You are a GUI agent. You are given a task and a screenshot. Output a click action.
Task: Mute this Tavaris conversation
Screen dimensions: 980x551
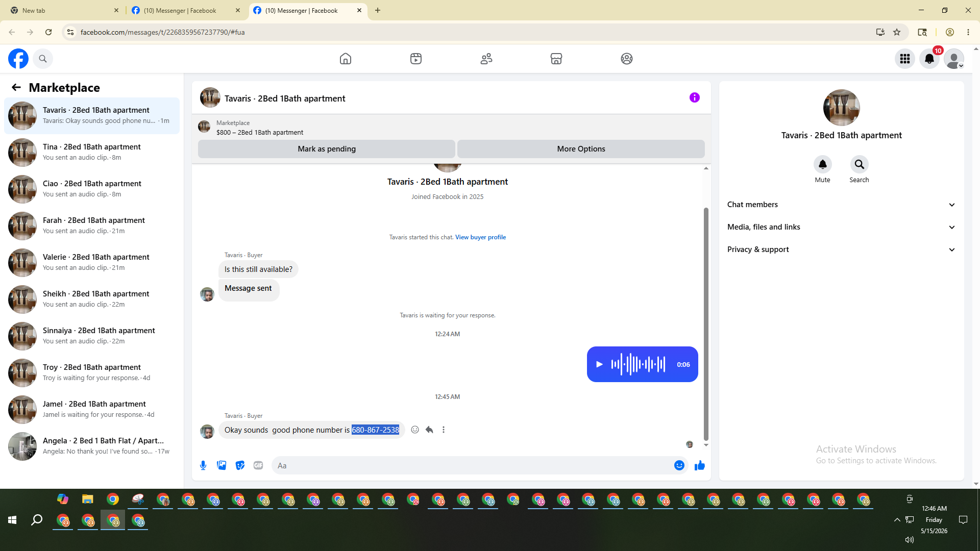[823, 164]
